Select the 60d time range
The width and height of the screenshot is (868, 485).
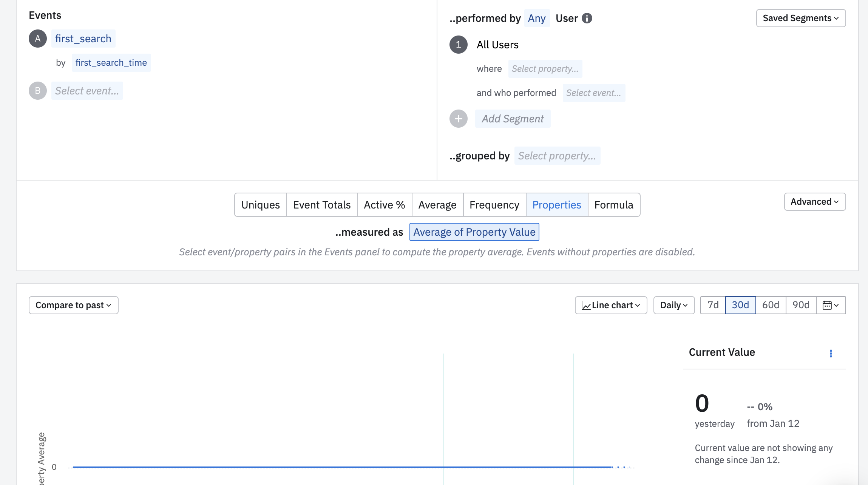click(x=771, y=305)
